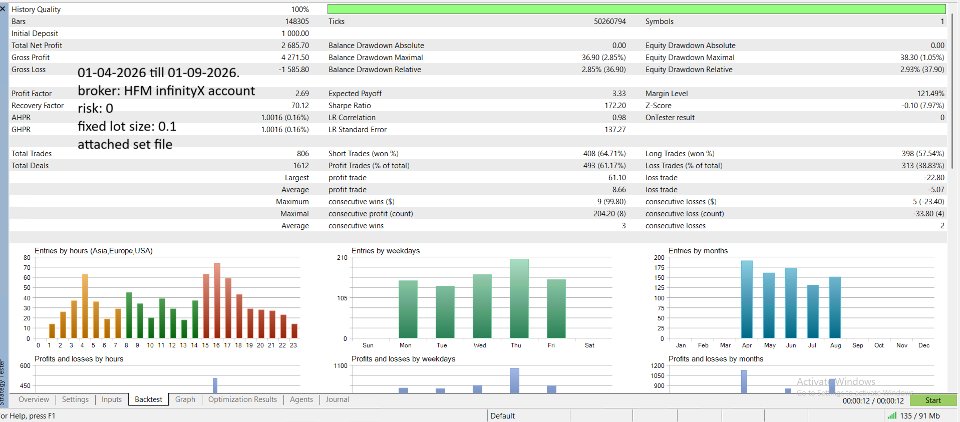Click the LR Standard Error value 137.27
This screenshot has height=422, width=960.
(615, 129)
